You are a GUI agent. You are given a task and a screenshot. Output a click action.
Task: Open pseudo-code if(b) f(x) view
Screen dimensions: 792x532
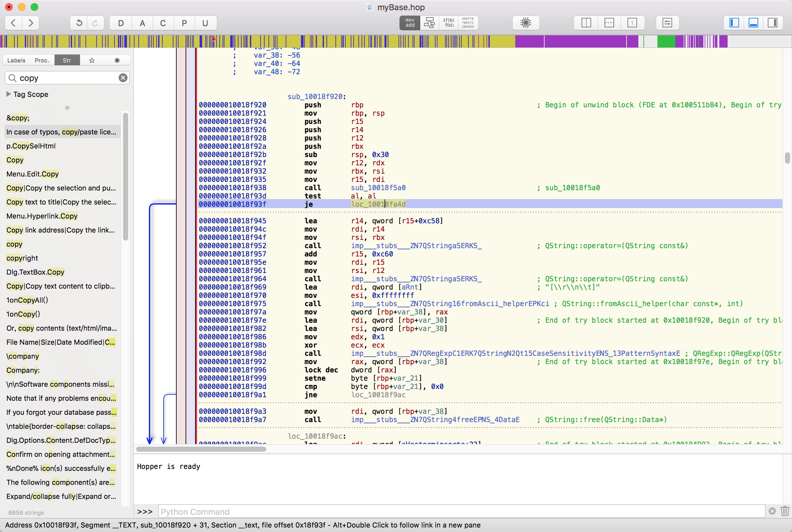448,23
